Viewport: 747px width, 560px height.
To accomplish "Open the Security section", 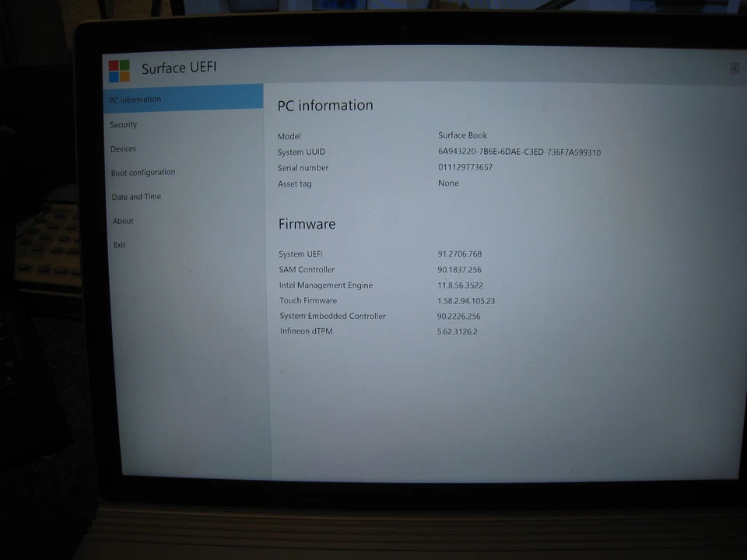I will [x=123, y=124].
